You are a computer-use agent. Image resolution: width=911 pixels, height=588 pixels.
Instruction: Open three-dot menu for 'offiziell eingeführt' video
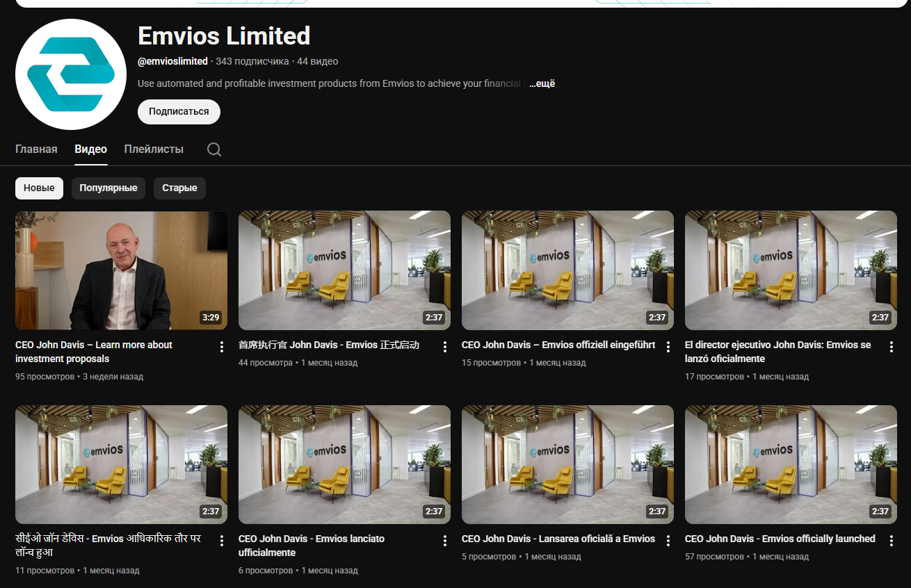tap(668, 347)
